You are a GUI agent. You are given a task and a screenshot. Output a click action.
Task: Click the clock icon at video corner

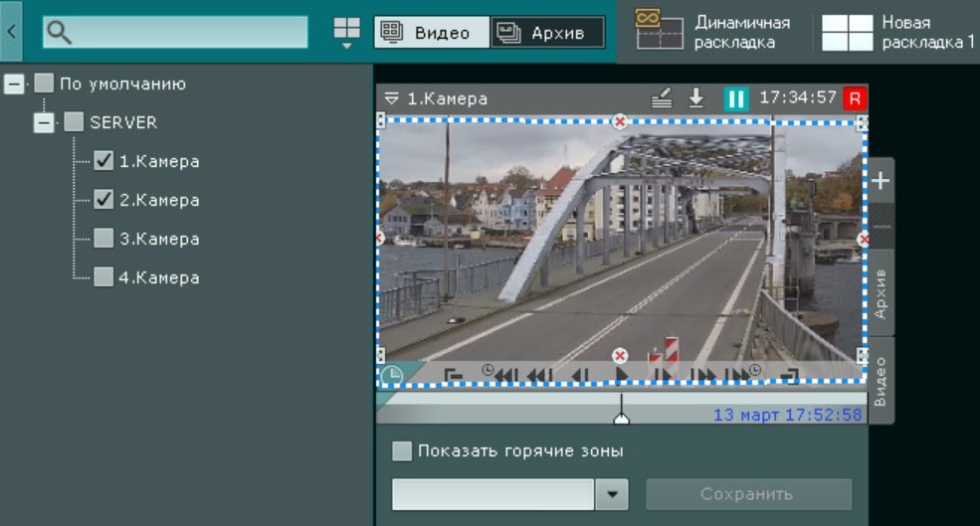pyautogui.click(x=392, y=375)
